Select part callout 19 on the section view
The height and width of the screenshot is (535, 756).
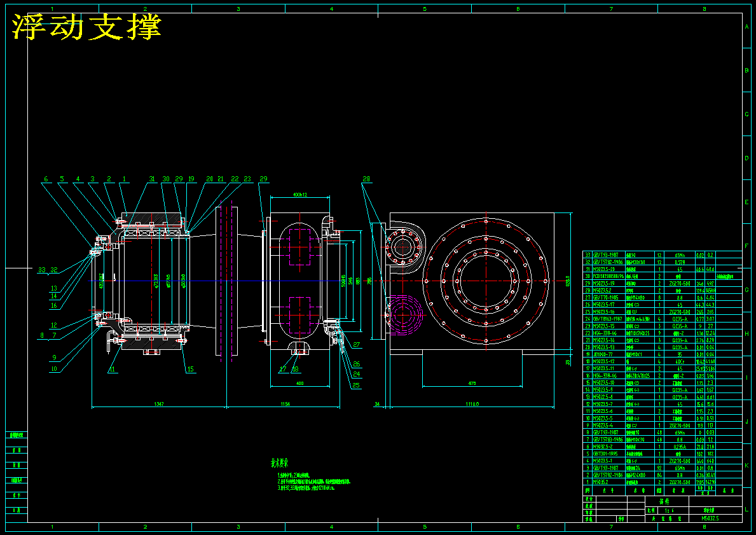(191, 179)
